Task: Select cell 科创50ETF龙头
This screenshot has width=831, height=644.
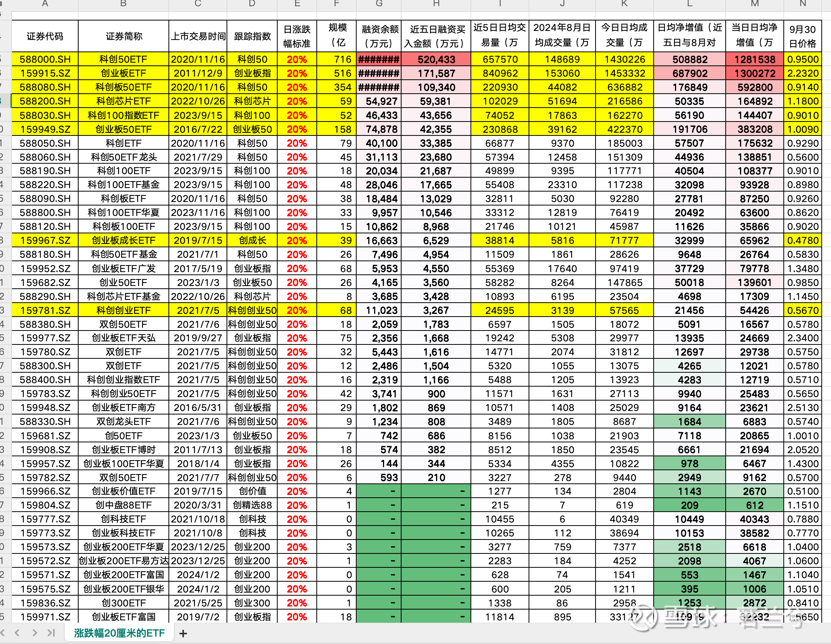Action: click(124, 157)
